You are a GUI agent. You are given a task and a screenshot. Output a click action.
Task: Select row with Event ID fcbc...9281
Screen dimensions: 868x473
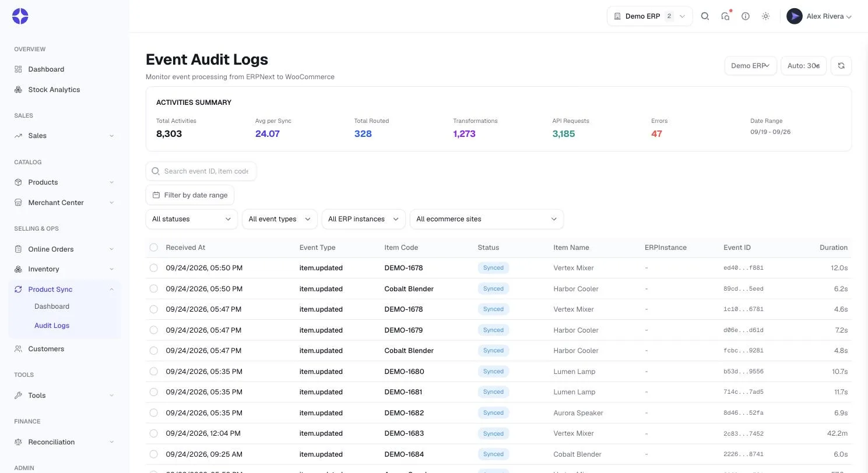[x=154, y=351]
